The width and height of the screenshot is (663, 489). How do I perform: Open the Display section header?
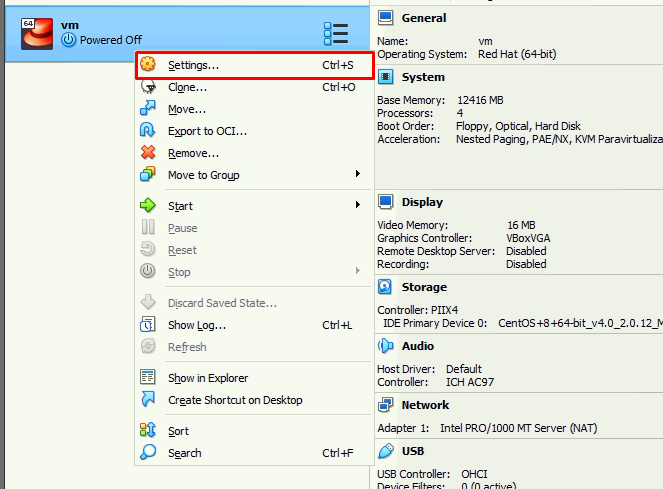click(x=422, y=202)
